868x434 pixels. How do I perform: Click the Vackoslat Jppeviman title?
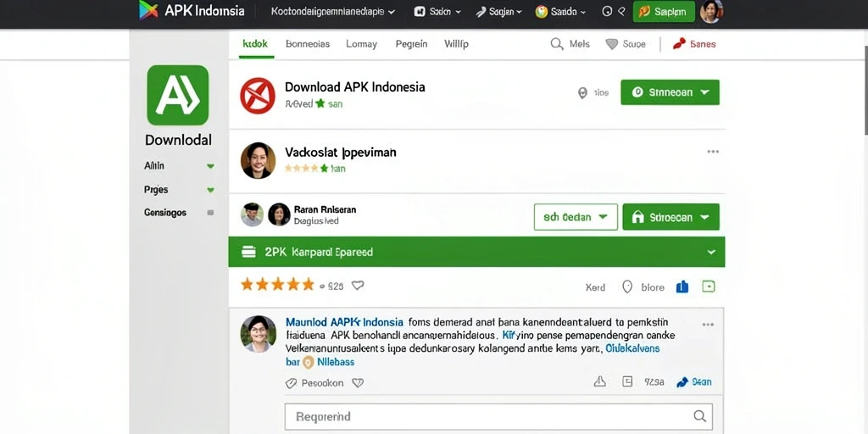click(341, 153)
